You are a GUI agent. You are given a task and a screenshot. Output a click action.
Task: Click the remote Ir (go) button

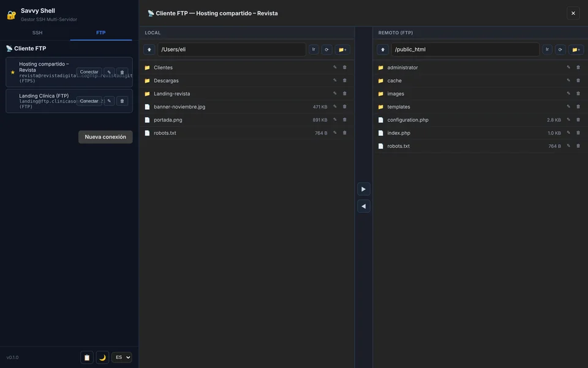[x=547, y=50]
